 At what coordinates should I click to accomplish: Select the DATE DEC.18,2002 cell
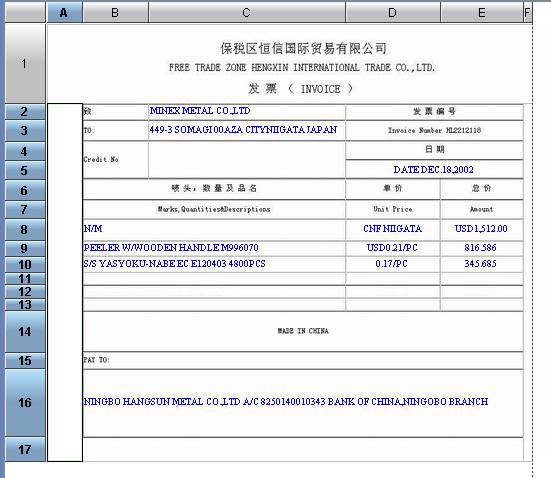(x=434, y=170)
